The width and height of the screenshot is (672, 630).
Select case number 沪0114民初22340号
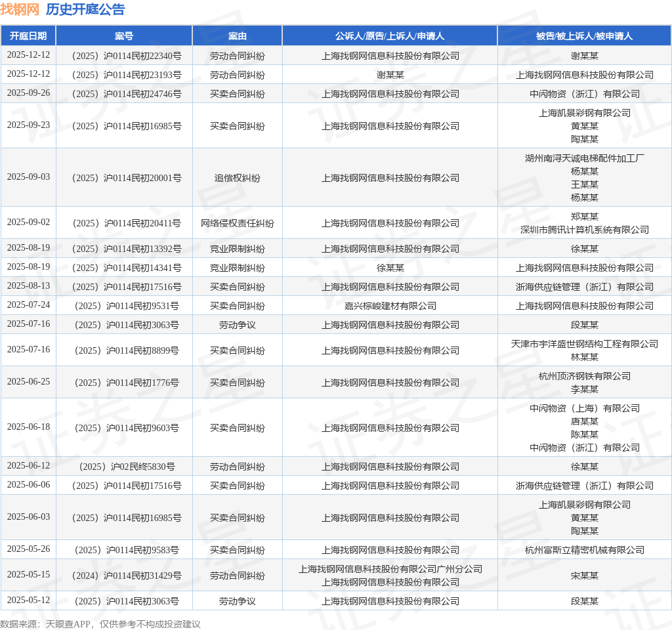coord(127,56)
